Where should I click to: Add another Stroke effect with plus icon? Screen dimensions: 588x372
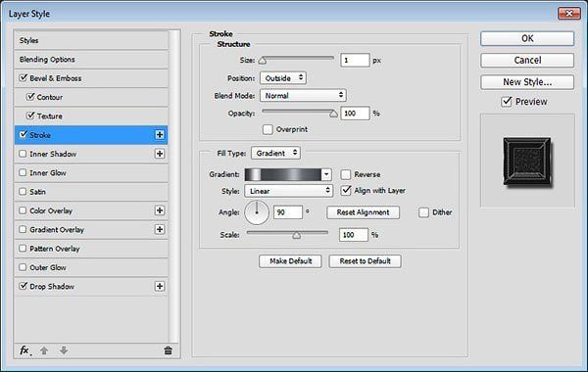click(x=160, y=135)
